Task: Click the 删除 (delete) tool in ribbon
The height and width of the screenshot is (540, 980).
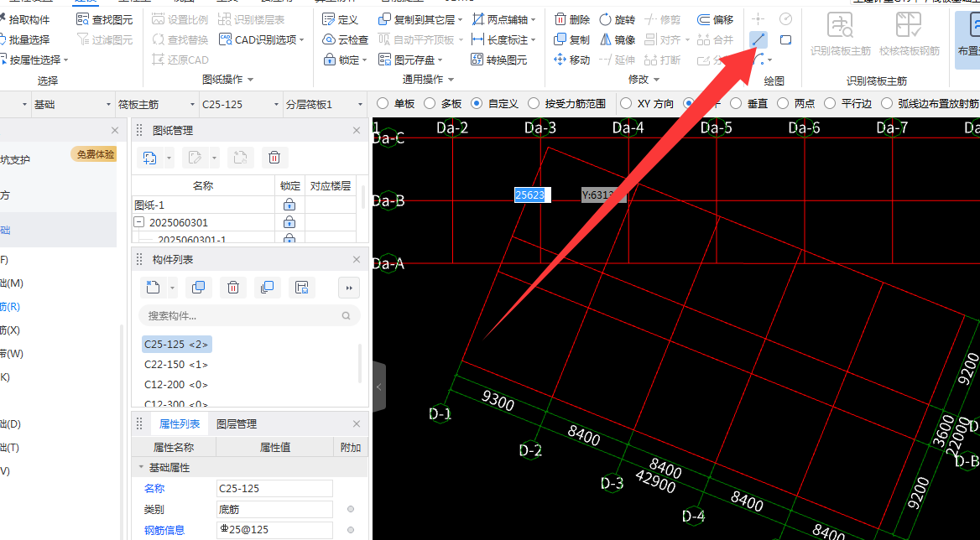Action: click(x=572, y=19)
